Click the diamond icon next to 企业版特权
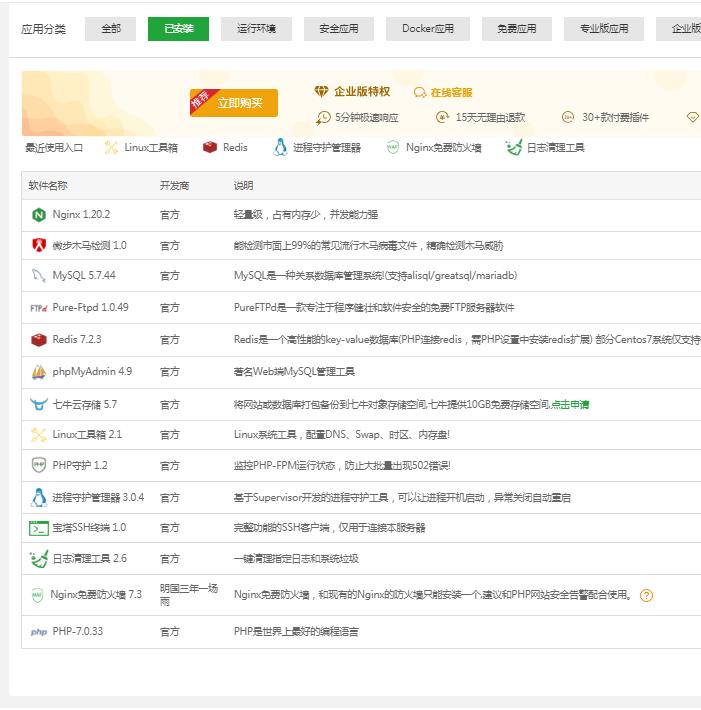Screen dimensions: 701x710 point(322,92)
